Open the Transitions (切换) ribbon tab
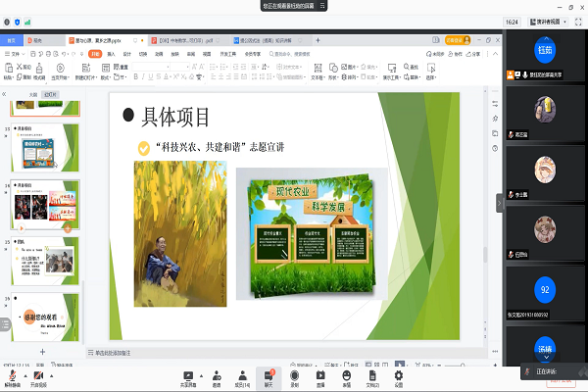The height and width of the screenshot is (392, 588). click(x=143, y=54)
